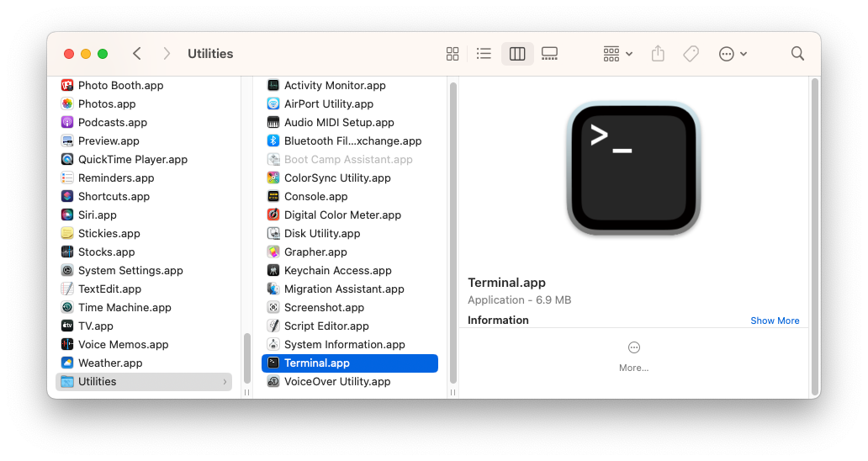Select Console.app file name
Viewport: 868px width, 461px height.
click(x=315, y=197)
